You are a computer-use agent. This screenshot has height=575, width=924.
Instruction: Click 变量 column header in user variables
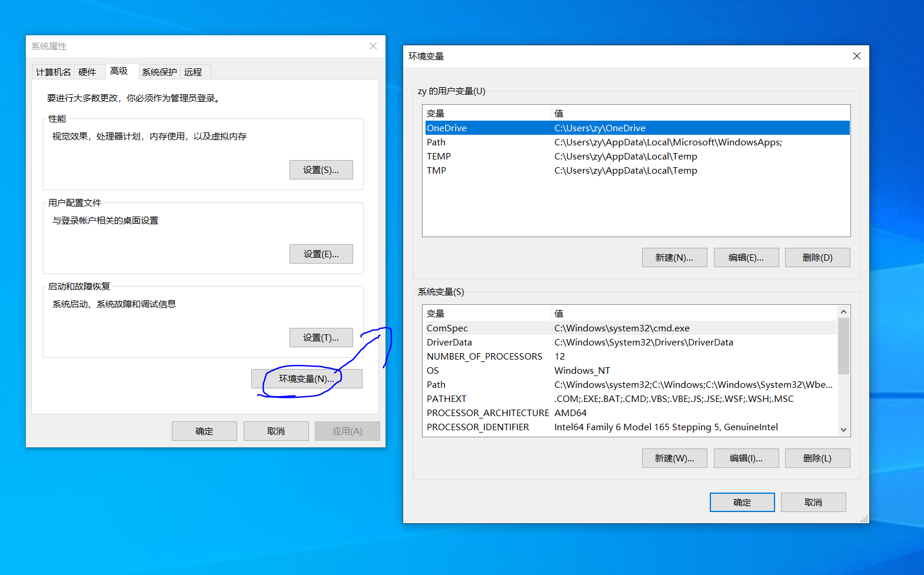click(487, 113)
